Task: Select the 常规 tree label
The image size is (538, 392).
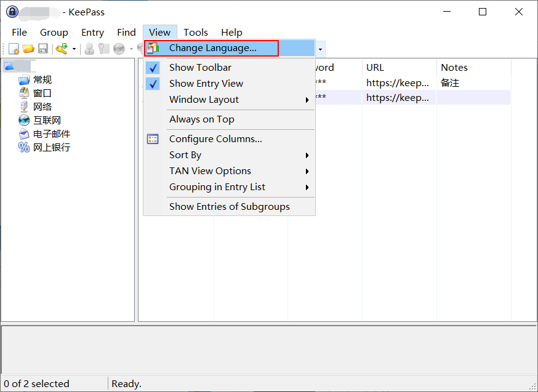Action: click(42, 79)
